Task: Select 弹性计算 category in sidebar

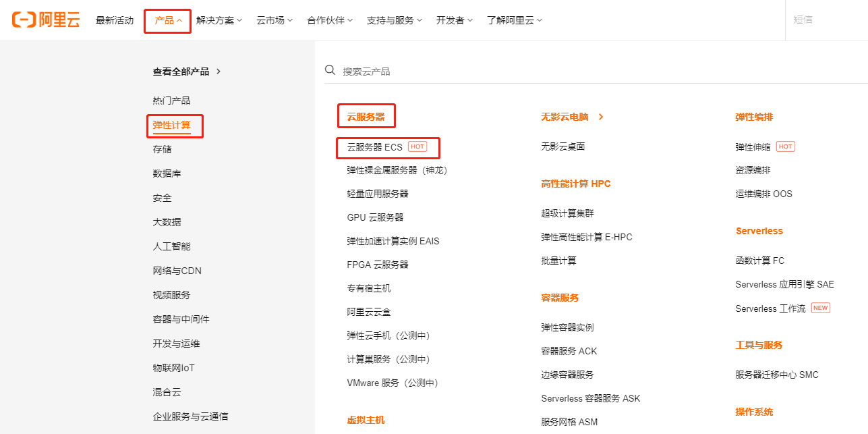Action: (171, 125)
